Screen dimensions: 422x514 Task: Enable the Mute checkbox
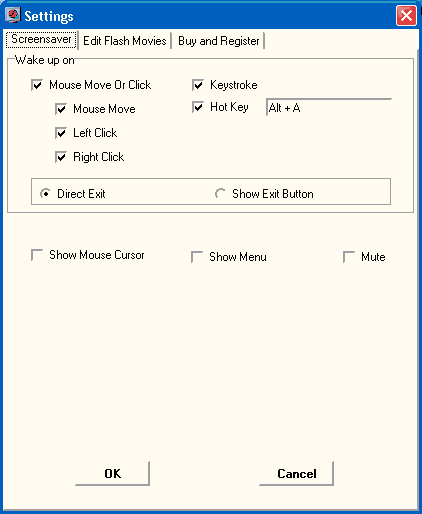coord(349,257)
